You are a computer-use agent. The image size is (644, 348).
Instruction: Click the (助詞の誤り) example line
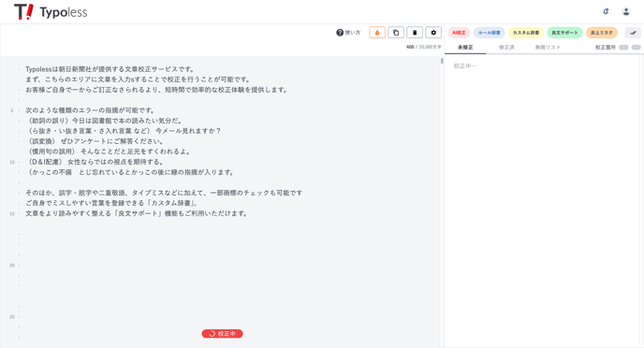[104, 121]
